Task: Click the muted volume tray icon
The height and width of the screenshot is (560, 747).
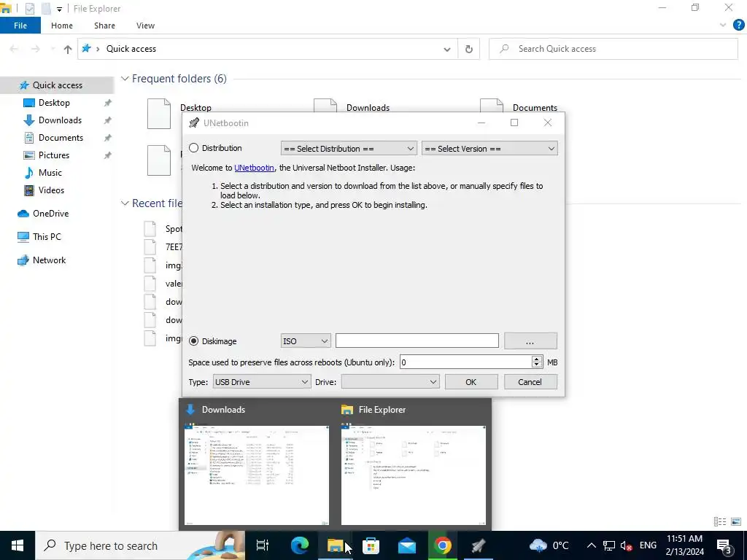Action: 627,545
